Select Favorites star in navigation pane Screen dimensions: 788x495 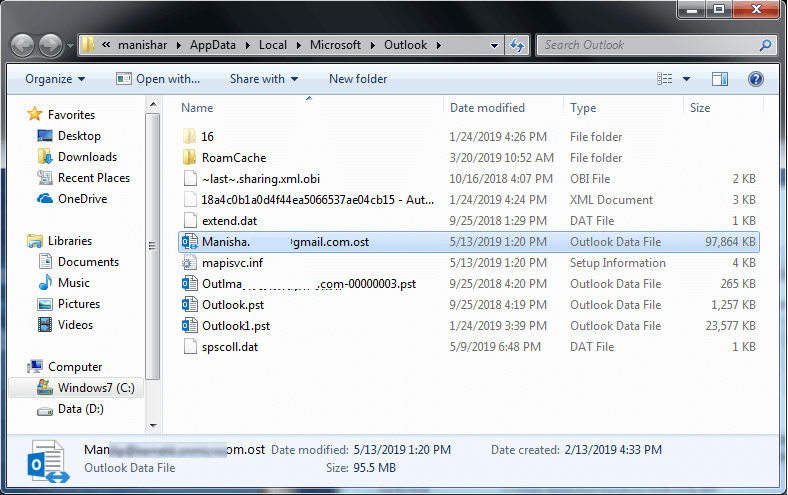[35, 114]
